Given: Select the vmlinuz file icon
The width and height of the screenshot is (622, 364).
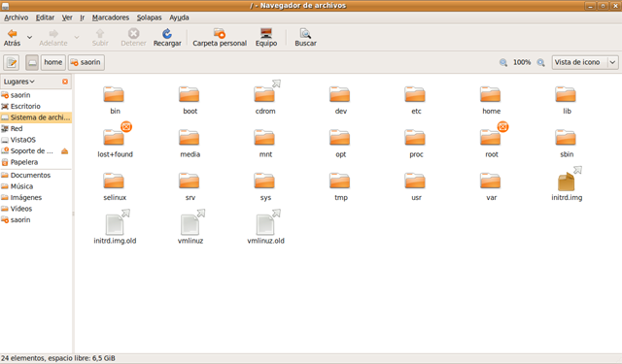Looking at the screenshot, I should click(x=190, y=224).
